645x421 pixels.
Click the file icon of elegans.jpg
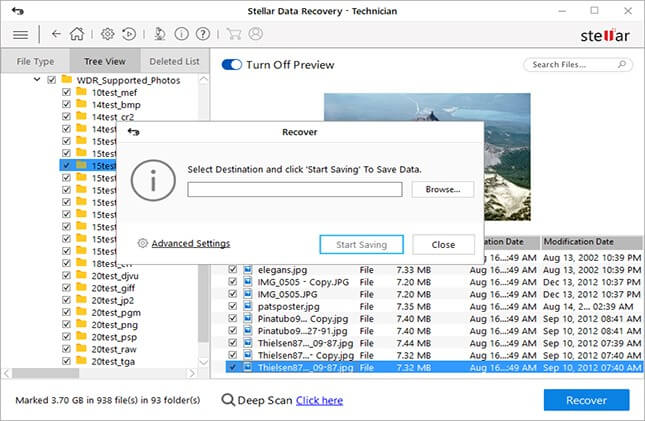pos(247,270)
